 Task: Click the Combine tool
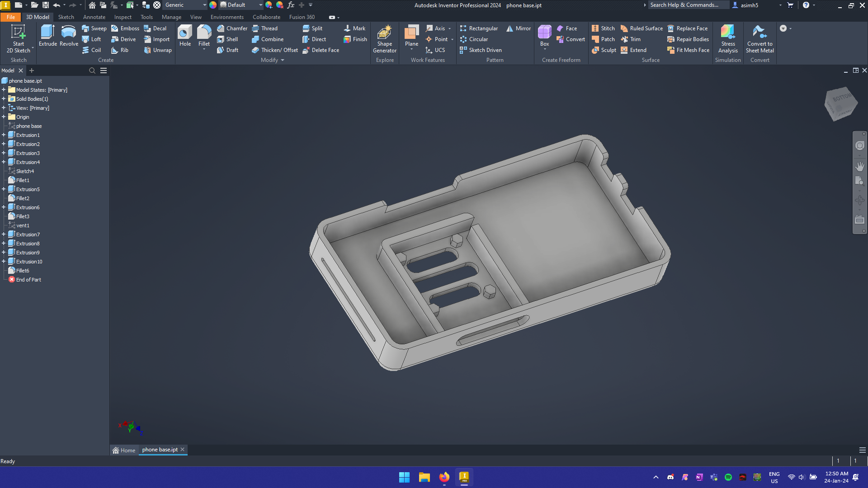pos(268,39)
